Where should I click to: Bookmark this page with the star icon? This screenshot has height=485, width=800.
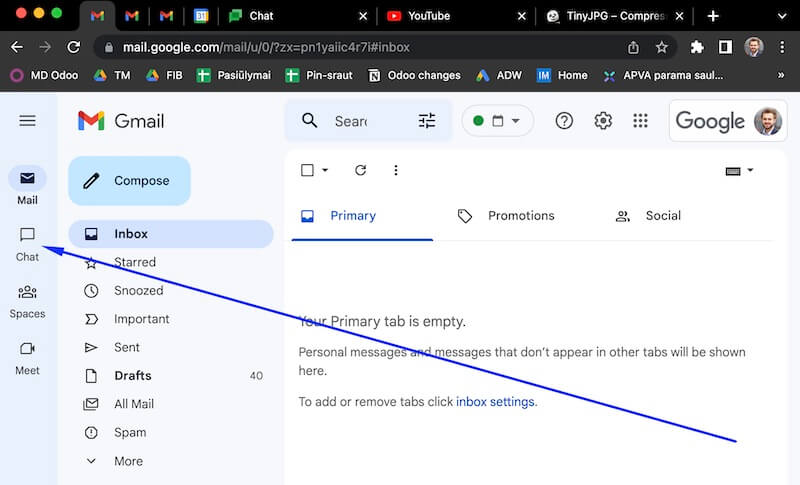pos(662,47)
